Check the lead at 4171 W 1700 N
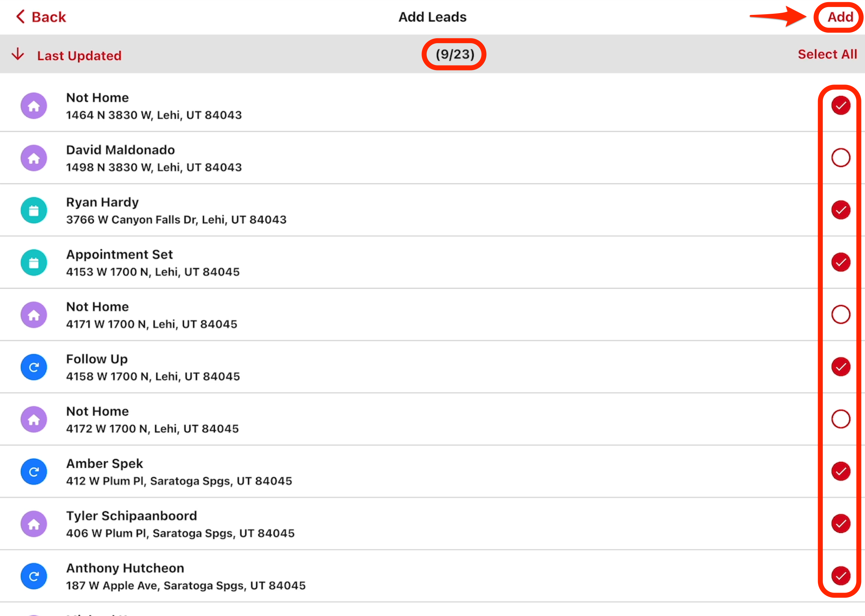The height and width of the screenshot is (616, 865). (x=840, y=314)
